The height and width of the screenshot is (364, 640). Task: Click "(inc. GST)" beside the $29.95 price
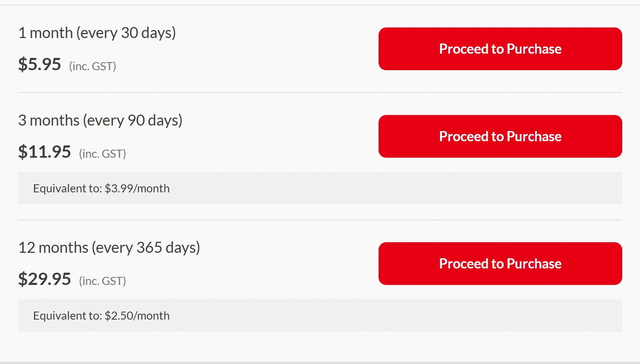point(102,281)
